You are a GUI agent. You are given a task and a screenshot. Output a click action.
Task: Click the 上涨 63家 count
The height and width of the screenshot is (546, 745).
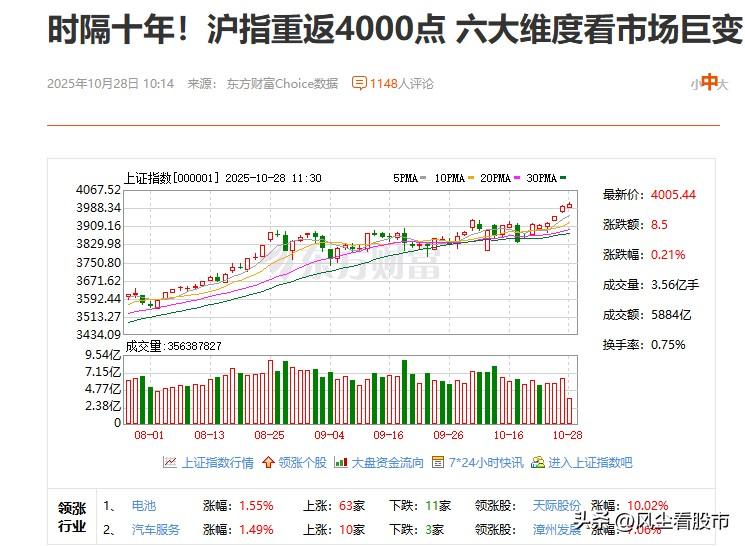[352, 506]
